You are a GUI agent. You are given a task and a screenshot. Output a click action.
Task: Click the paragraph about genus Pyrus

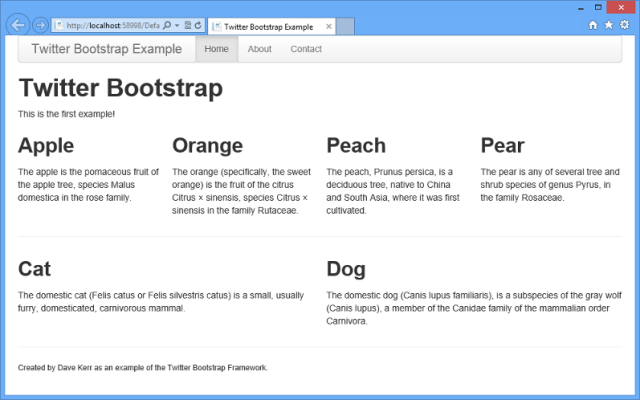pos(550,185)
